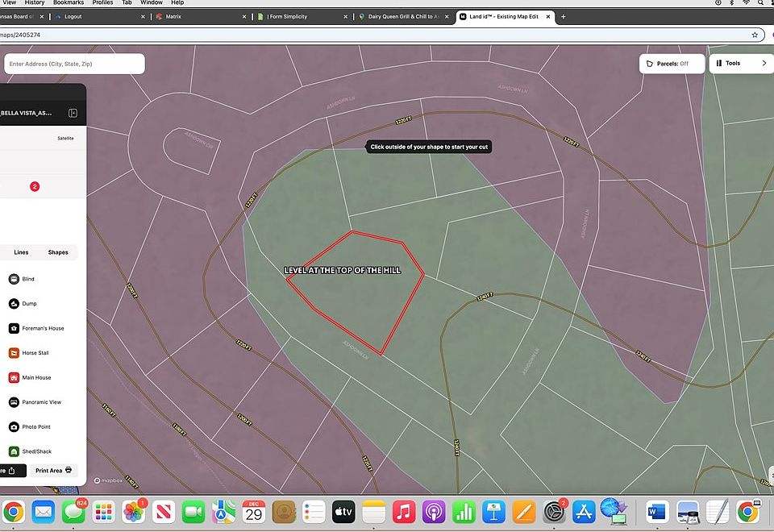Switch to Satellite map view
The image size is (774, 532).
click(x=65, y=138)
